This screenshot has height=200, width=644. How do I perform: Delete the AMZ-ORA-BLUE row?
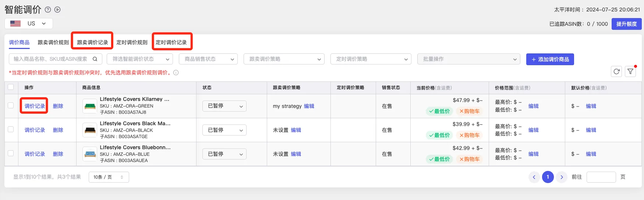click(58, 154)
